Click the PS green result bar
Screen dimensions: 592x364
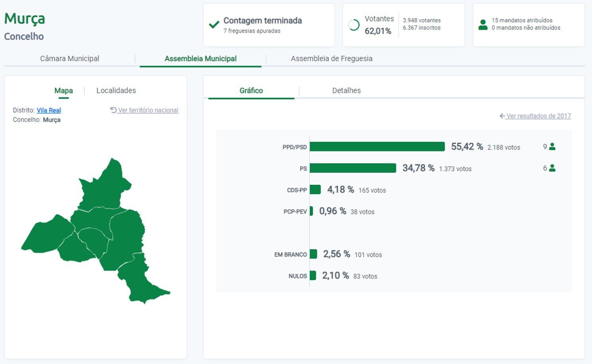(x=352, y=168)
